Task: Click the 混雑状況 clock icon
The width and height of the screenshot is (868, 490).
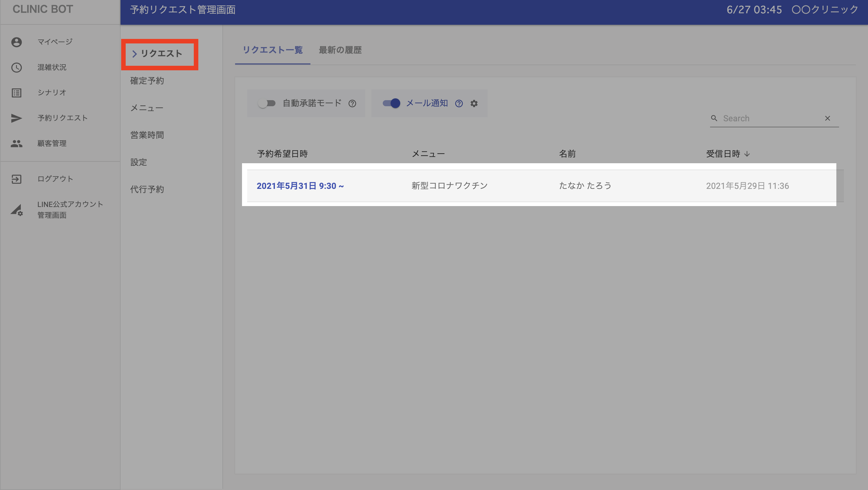Action: [x=17, y=68]
